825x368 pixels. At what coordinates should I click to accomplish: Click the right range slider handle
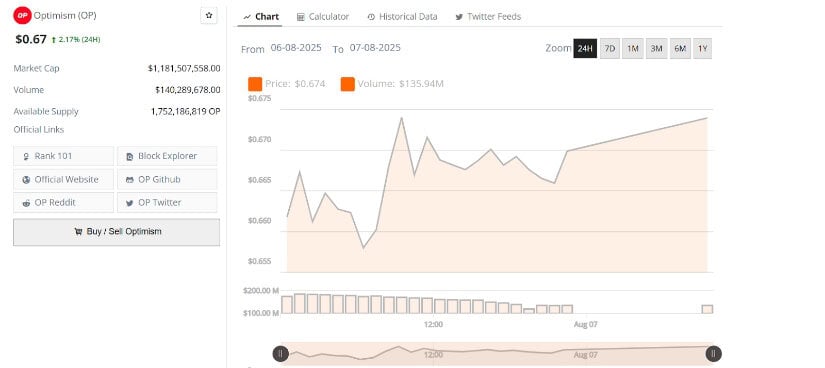point(713,354)
